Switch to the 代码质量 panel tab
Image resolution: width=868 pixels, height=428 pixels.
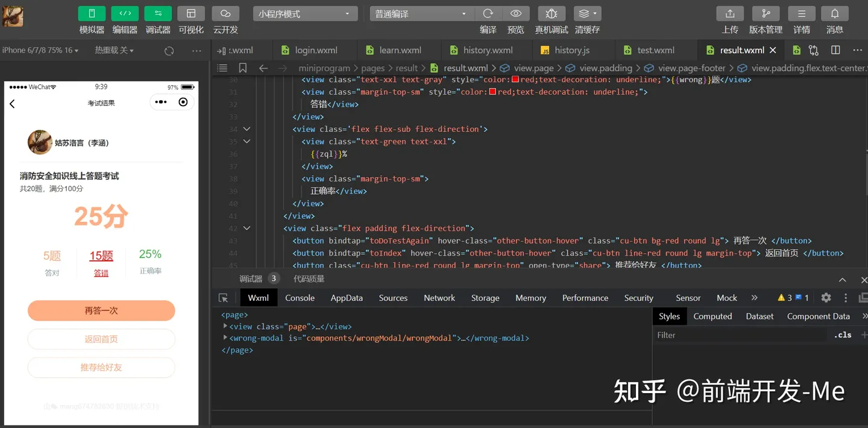309,279
